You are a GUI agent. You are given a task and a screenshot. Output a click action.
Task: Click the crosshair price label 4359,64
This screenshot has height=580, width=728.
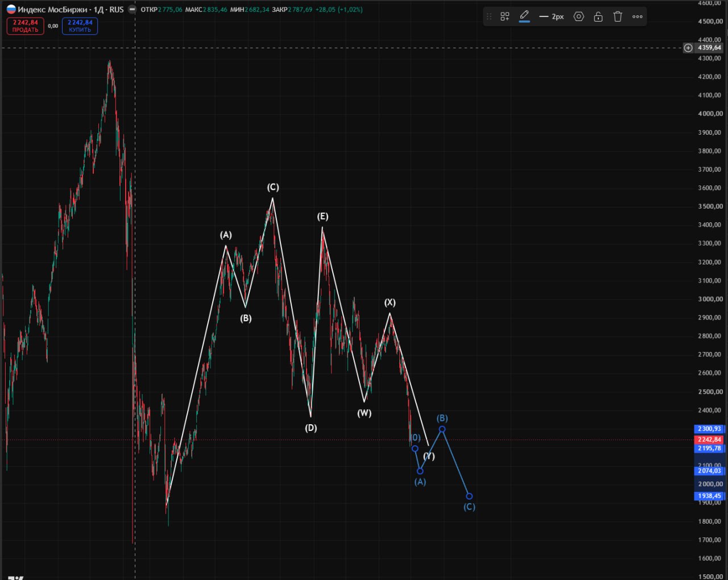tap(709, 48)
